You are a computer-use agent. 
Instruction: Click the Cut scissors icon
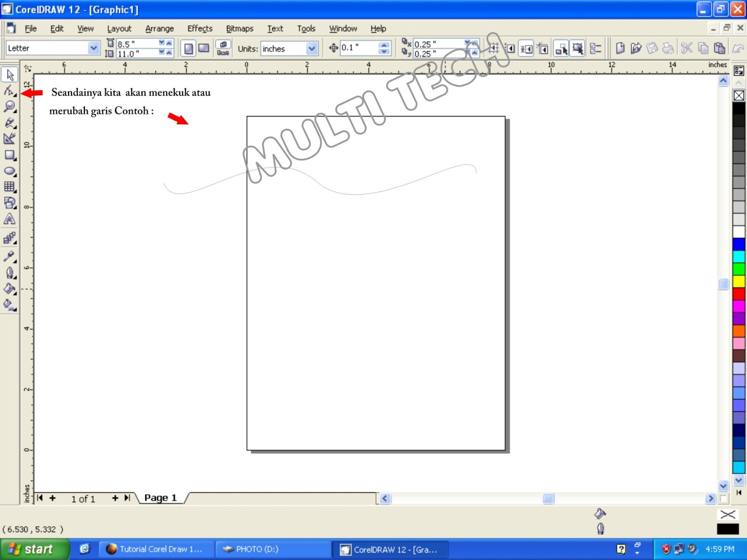click(686, 48)
